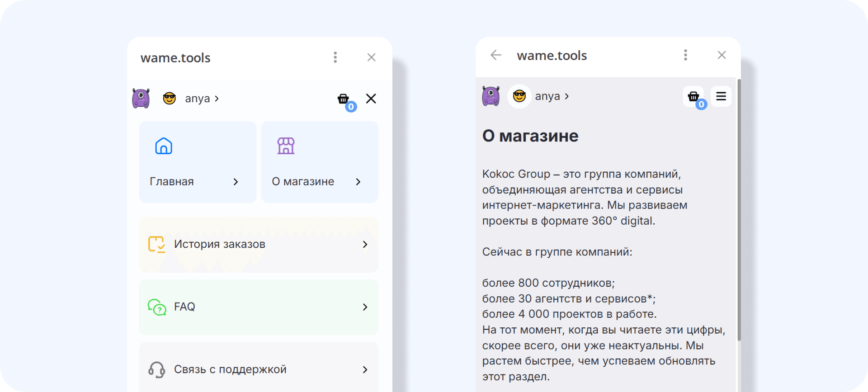Close the right wame.tools window
The width and height of the screenshot is (868, 392).
click(722, 55)
